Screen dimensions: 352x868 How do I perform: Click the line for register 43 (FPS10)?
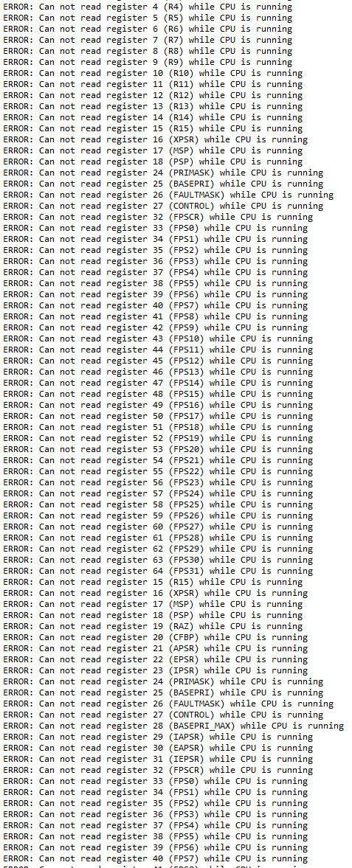coord(158,338)
